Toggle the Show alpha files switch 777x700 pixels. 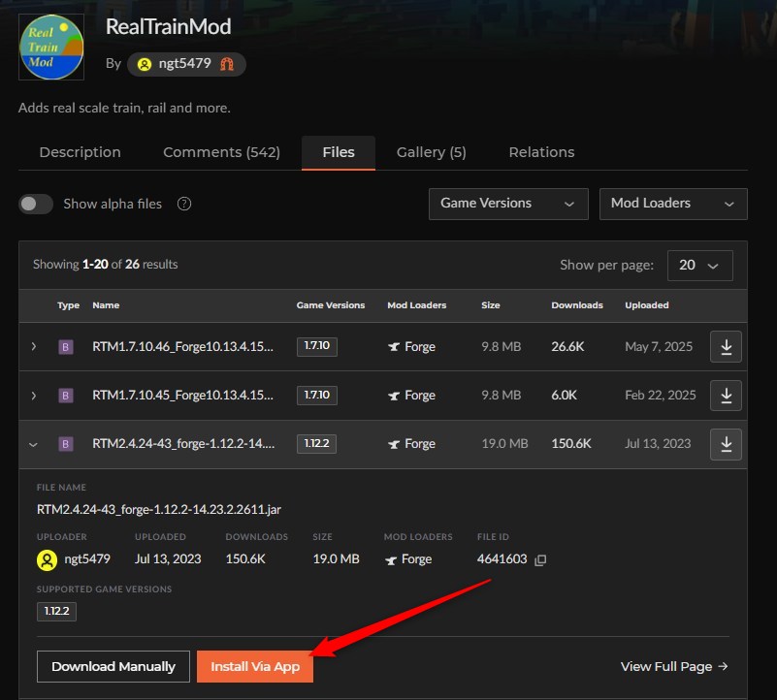tap(36, 205)
